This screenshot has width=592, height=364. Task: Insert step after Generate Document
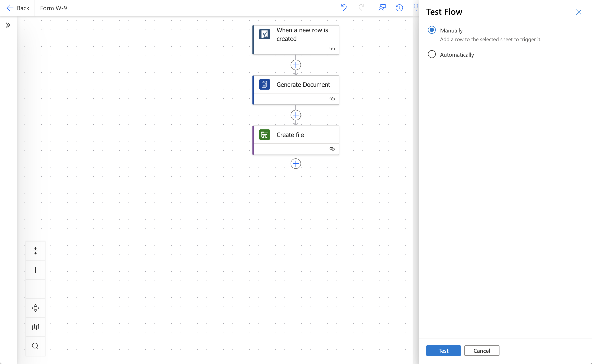(296, 115)
